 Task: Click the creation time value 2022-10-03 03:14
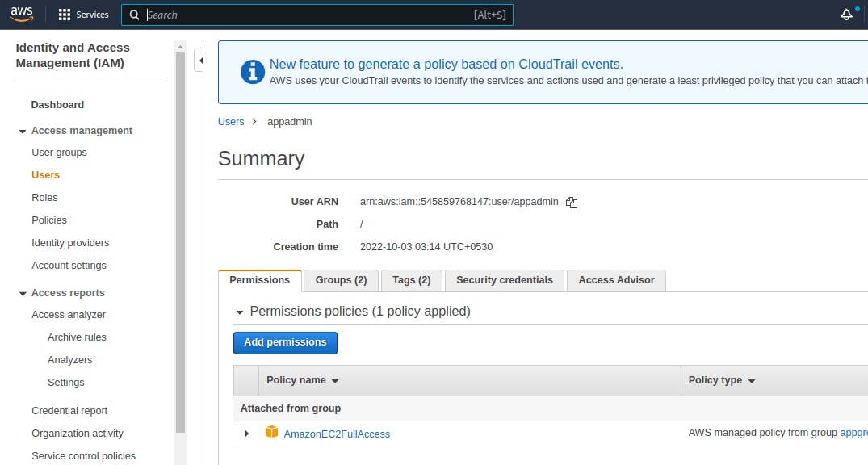pyautogui.click(x=426, y=247)
